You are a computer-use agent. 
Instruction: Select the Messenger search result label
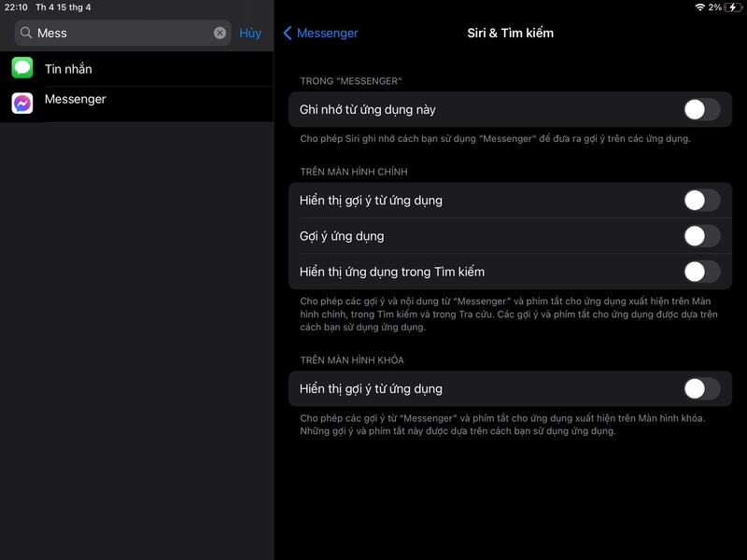(76, 99)
